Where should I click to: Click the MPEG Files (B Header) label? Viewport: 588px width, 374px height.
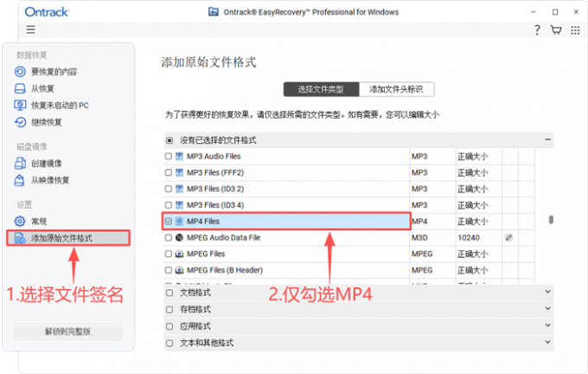225,270
